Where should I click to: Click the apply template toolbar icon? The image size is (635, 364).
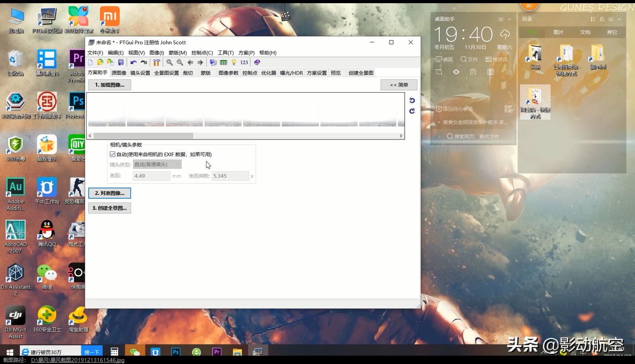click(x=110, y=62)
